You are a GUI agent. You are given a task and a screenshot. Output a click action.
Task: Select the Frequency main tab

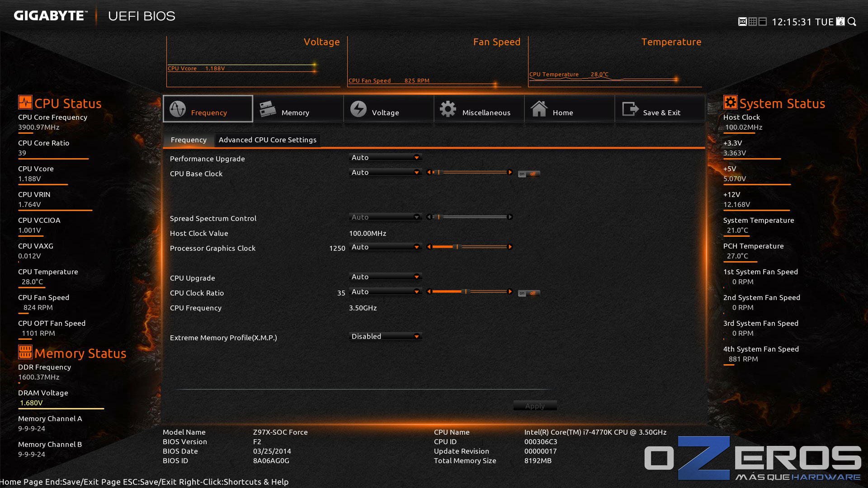(208, 108)
